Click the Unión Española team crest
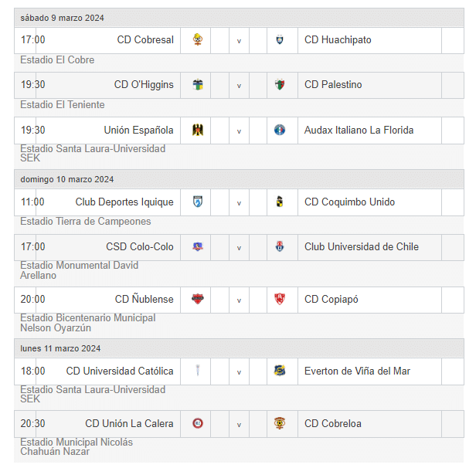The image size is (476, 468). tap(198, 131)
